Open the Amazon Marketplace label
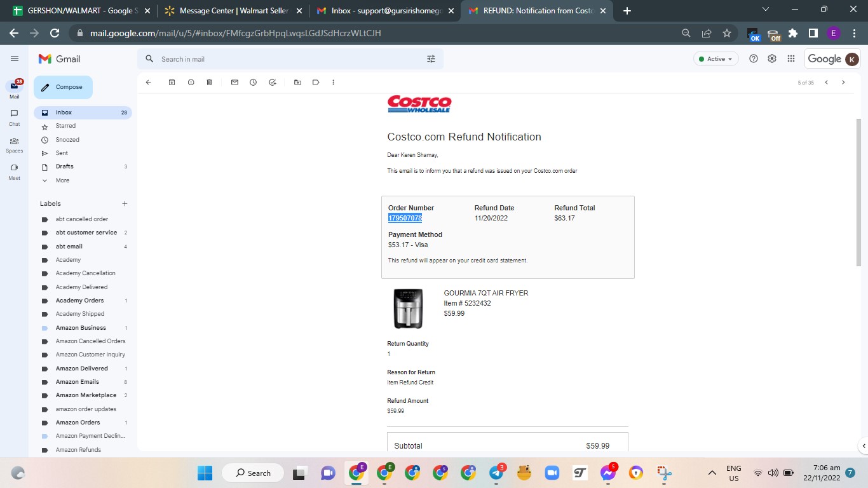 86,395
